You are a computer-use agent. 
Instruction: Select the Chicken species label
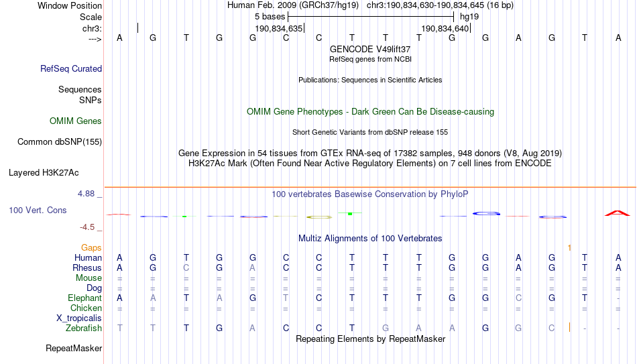point(86,308)
